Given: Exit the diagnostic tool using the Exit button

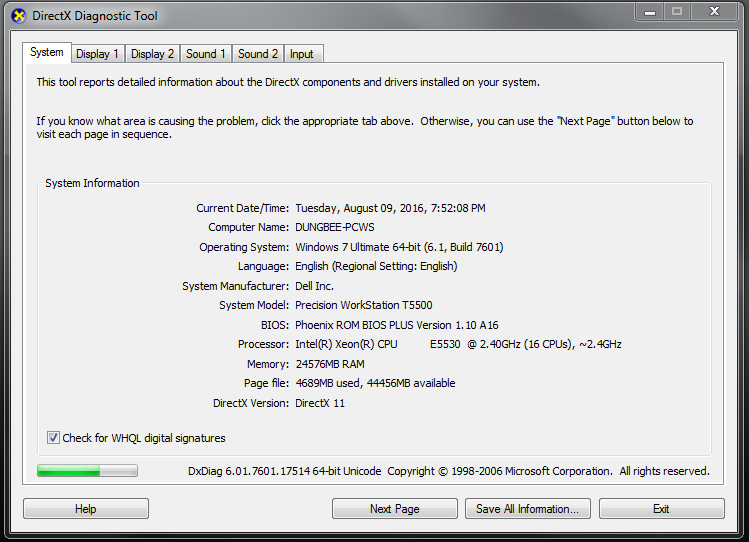Looking at the screenshot, I should 661,509.
